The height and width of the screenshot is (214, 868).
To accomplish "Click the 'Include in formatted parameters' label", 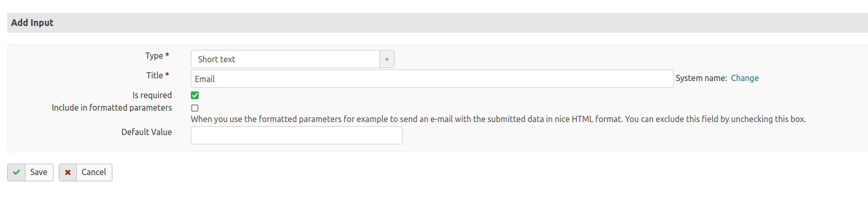I will pyautogui.click(x=112, y=108).
